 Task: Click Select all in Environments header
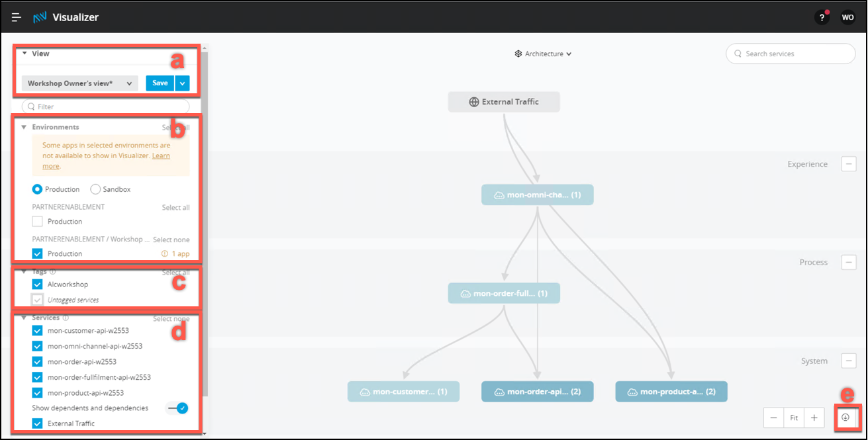click(x=176, y=128)
